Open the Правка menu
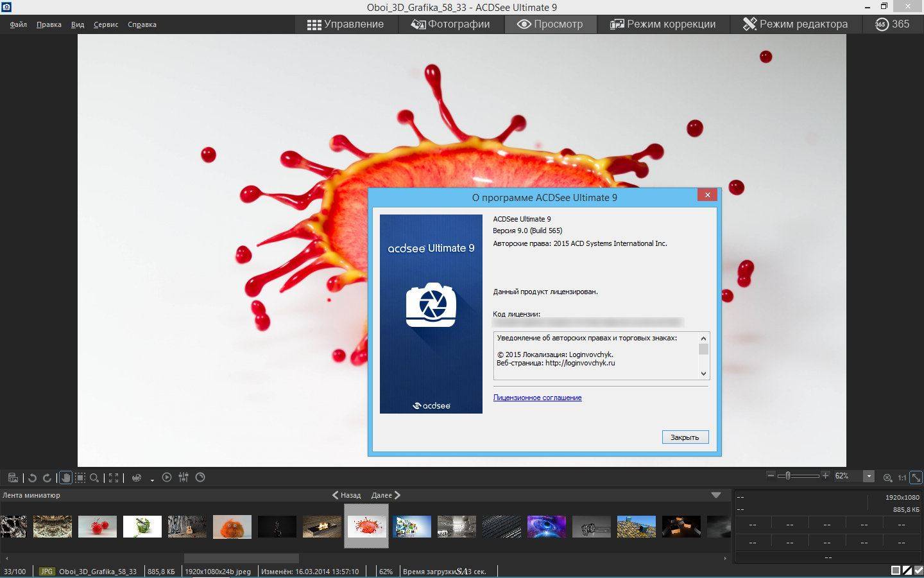This screenshot has height=578, width=924. (x=49, y=24)
